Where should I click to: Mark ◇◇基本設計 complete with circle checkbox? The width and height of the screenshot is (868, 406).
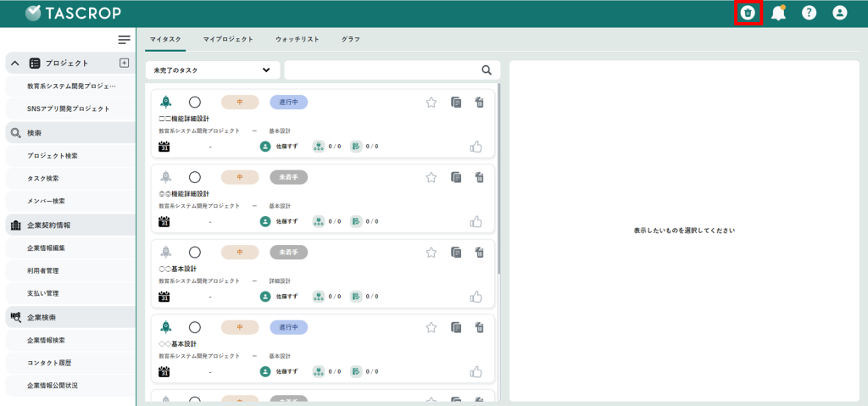(195, 327)
